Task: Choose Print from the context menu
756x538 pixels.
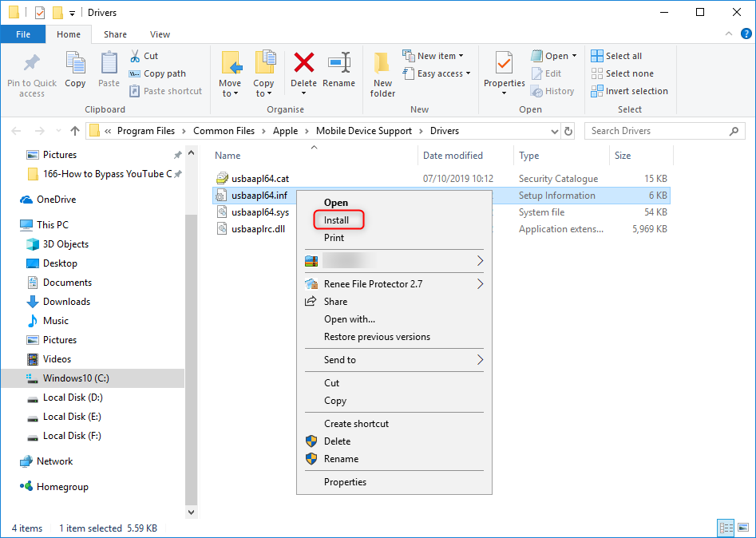Action: pos(334,238)
